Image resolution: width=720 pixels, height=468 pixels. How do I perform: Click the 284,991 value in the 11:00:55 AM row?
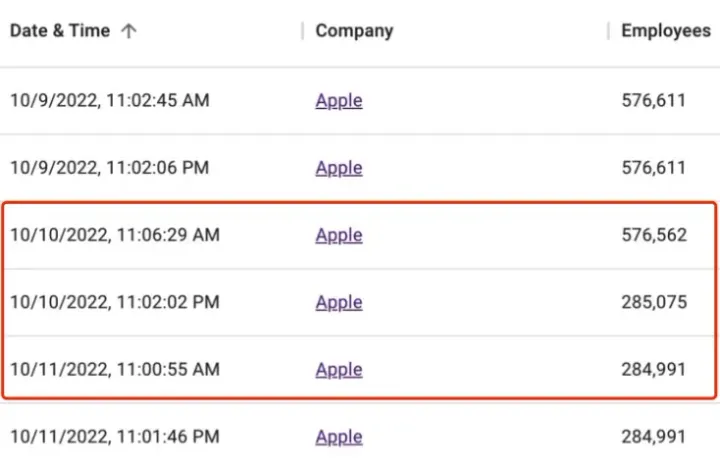coord(654,369)
